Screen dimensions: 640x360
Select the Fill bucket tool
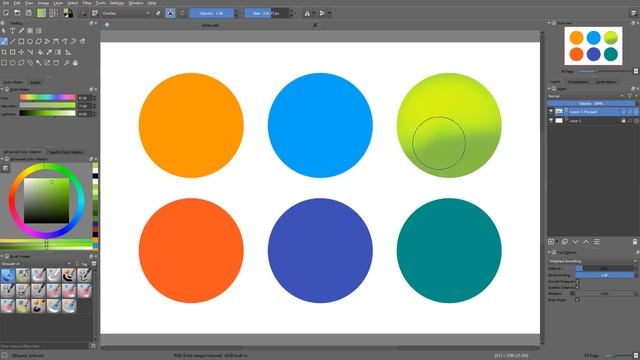click(x=40, y=52)
